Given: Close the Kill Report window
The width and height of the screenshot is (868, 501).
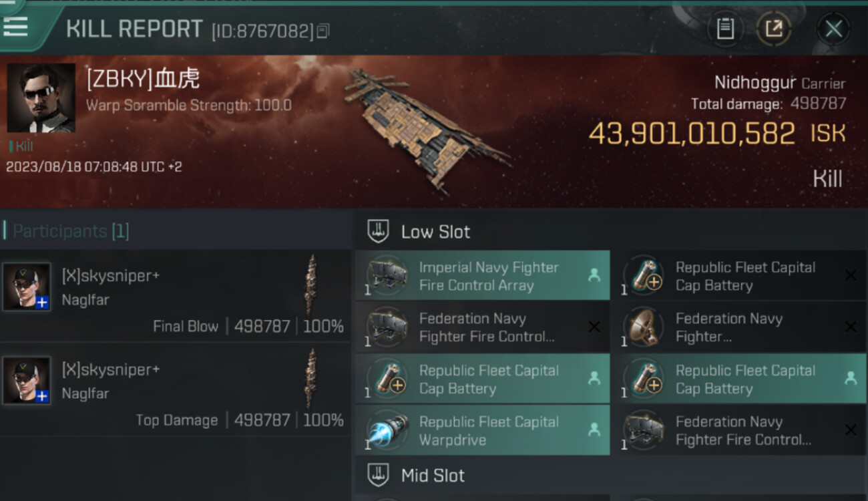Looking at the screenshot, I should (x=833, y=29).
